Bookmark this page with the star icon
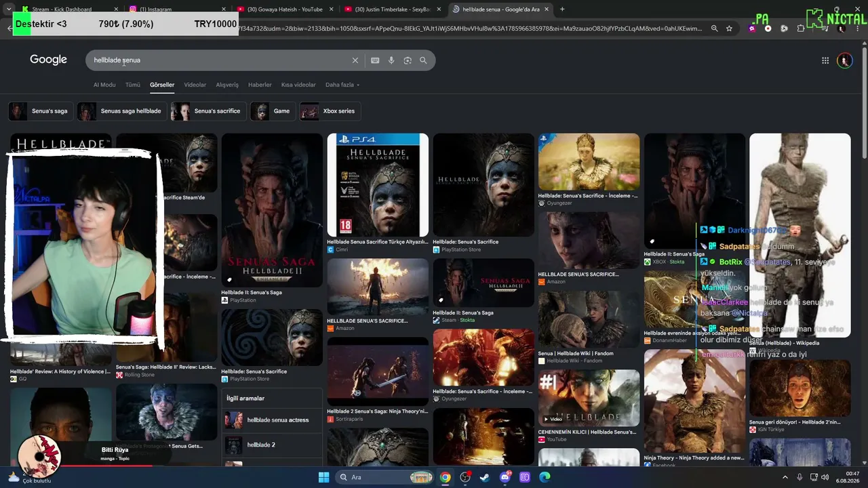 click(x=729, y=28)
